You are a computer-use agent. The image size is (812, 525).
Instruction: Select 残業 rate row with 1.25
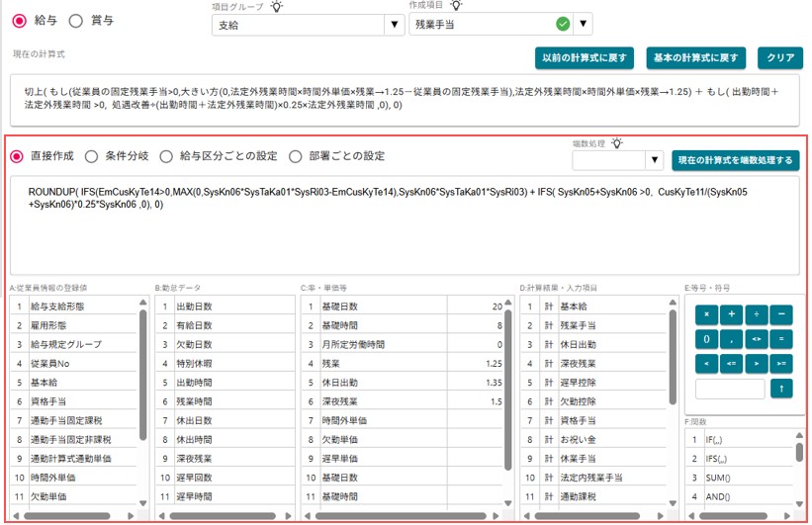click(x=403, y=364)
